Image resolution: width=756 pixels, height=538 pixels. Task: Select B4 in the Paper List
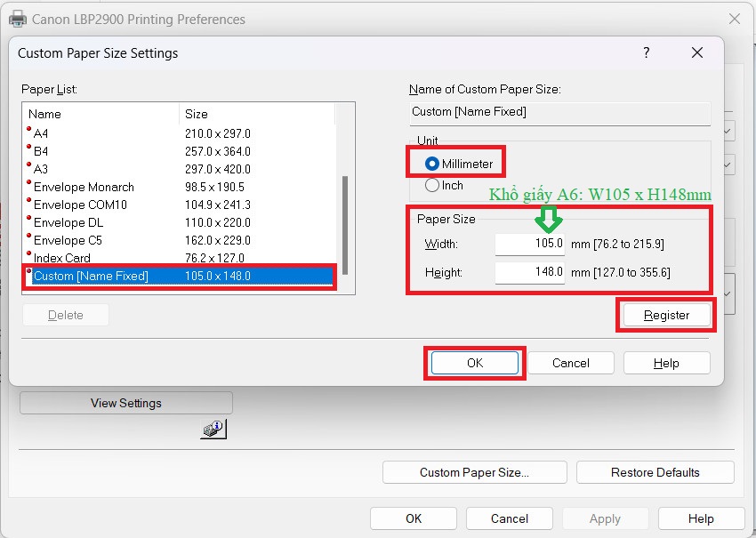[179, 151]
